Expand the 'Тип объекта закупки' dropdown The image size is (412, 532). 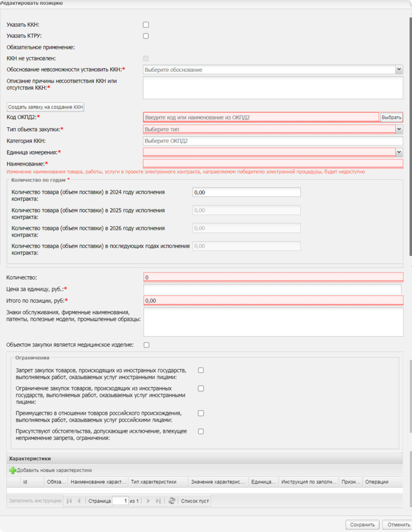pyautogui.click(x=399, y=129)
